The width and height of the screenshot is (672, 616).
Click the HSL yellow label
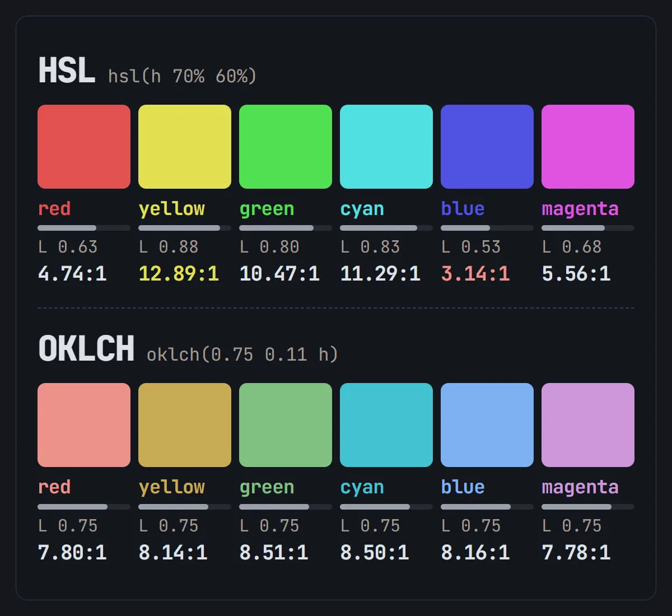[x=172, y=209]
